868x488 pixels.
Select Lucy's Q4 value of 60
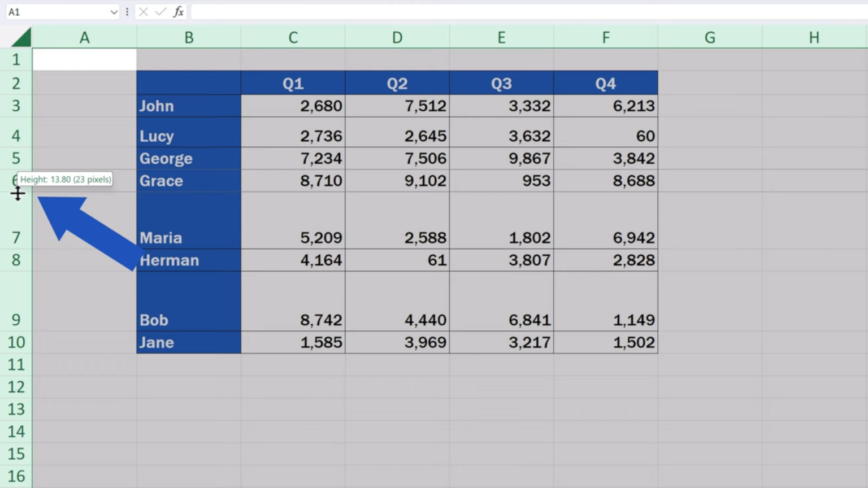[605, 135]
